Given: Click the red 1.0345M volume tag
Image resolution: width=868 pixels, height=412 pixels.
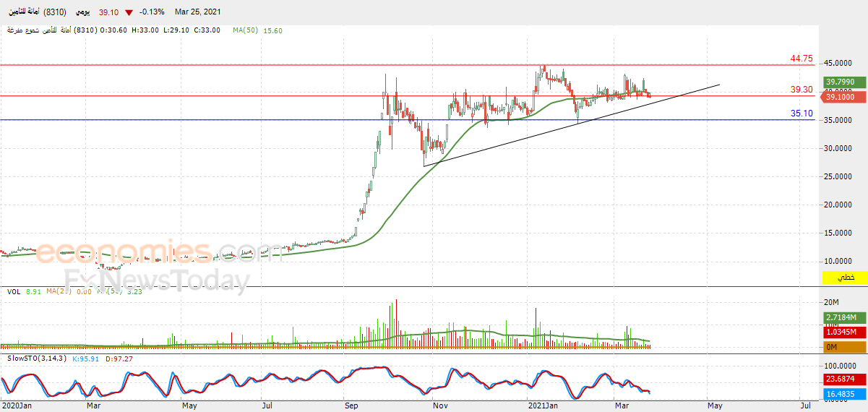Looking at the screenshot, I should click(x=845, y=332).
